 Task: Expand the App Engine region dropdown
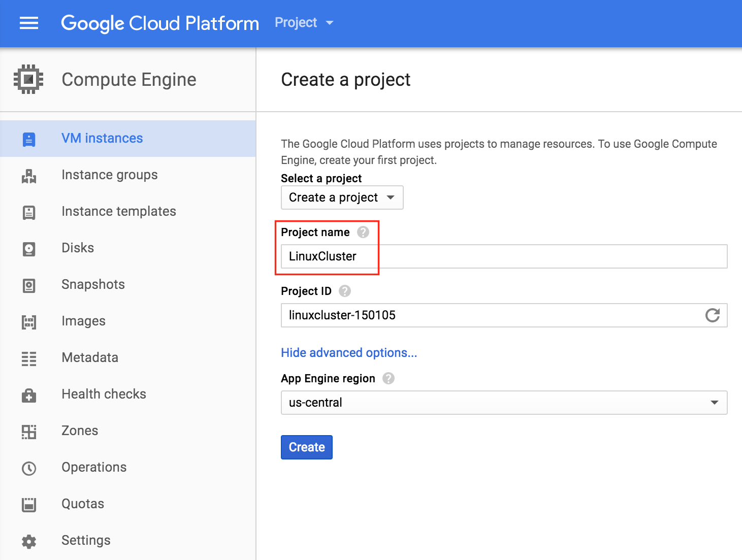pos(504,403)
